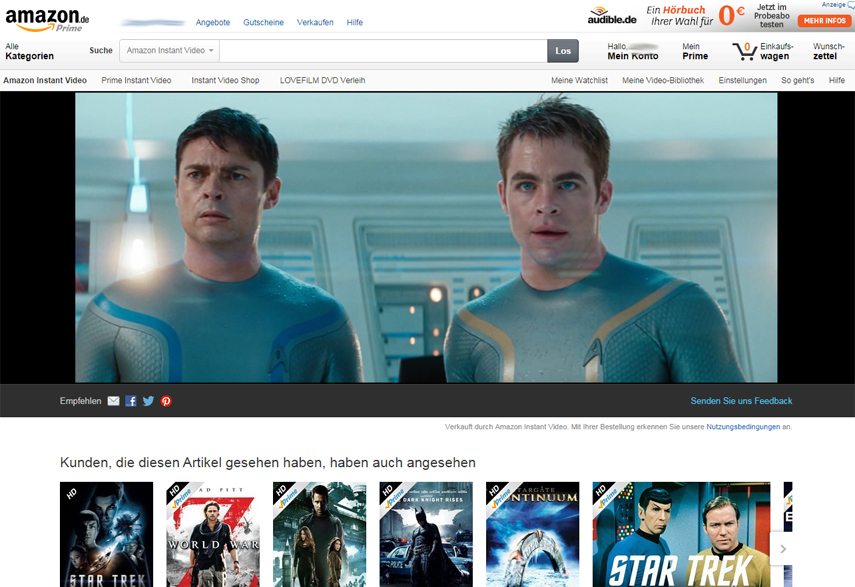Open the shopping cart icon
This screenshot has height=587, width=855.
(x=744, y=51)
